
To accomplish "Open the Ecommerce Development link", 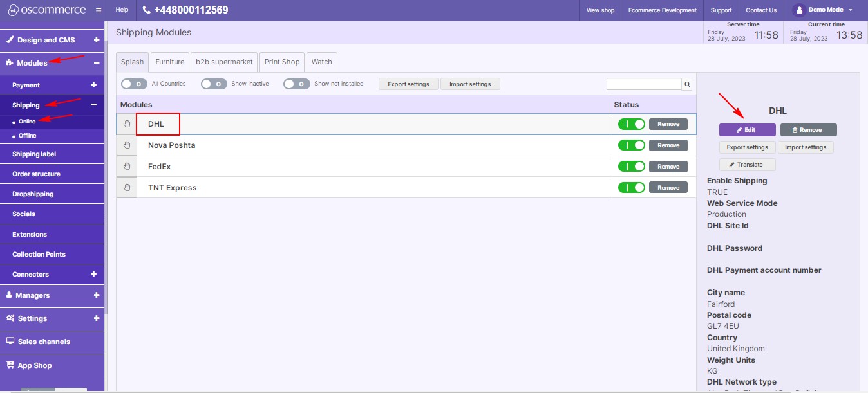I will pyautogui.click(x=663, y=10).
